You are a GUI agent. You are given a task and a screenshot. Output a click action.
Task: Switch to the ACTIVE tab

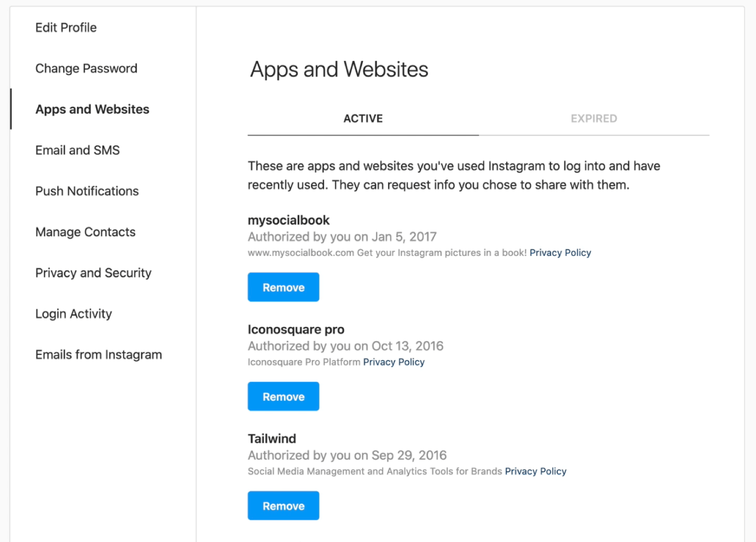point(363,119)
